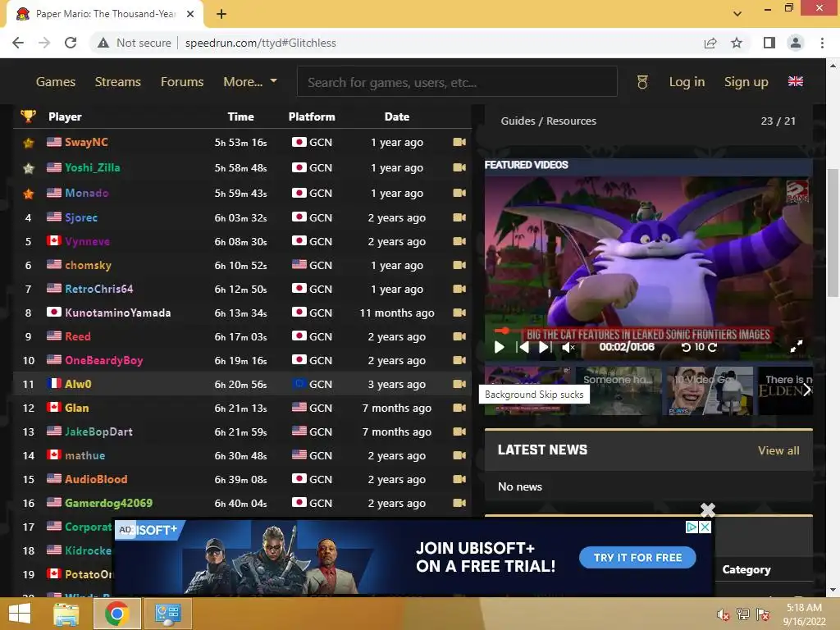Open Chrome side panel
Viewport: 840px width, 630px height.
[x=769, y=43]
